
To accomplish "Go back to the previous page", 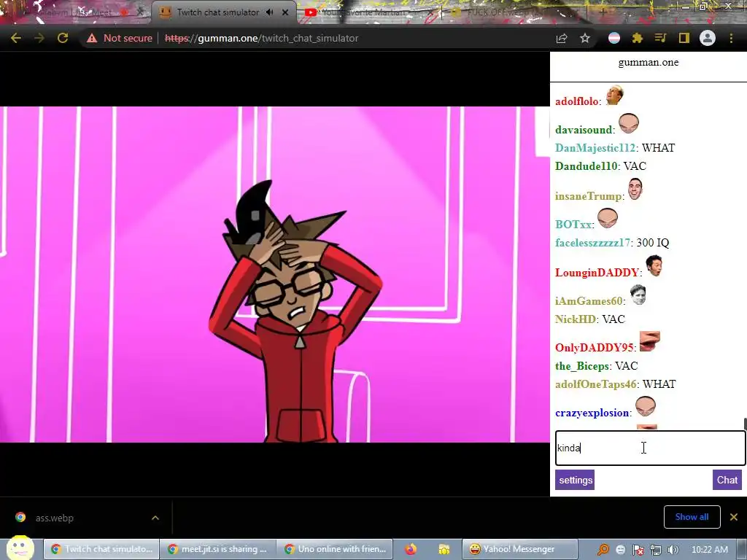I will tap(16, 38).
